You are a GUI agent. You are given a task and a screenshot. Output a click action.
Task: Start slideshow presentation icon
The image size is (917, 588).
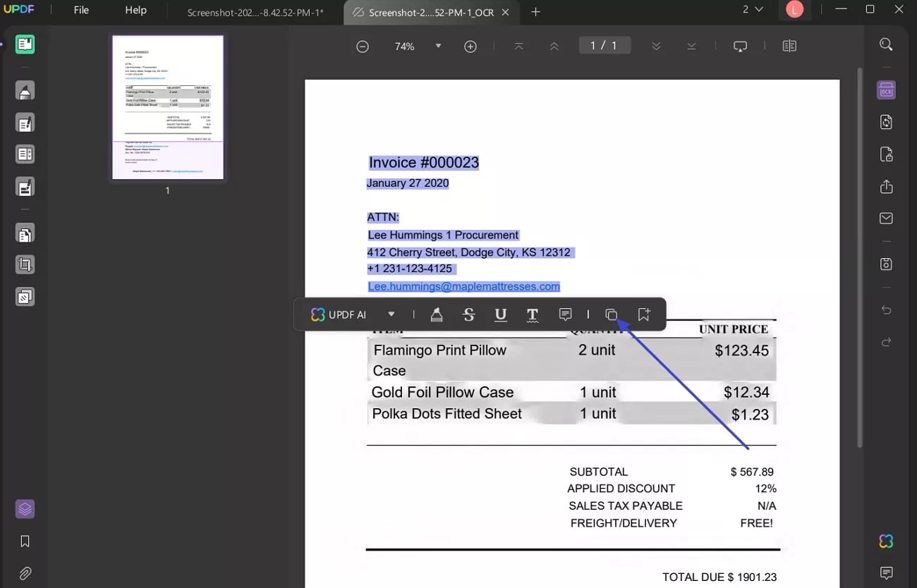[740, 47]
